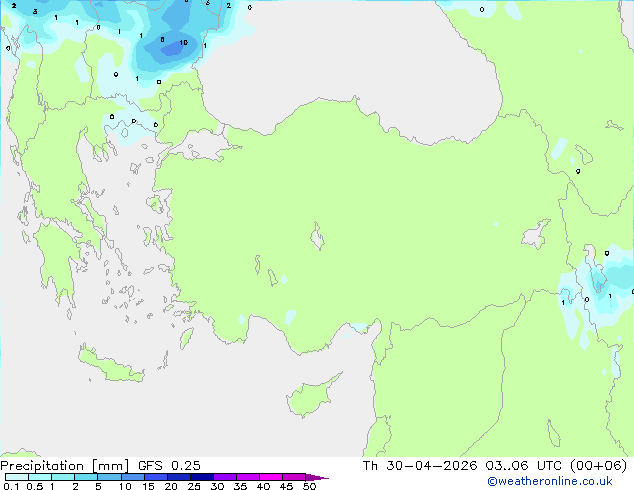Select the 0.5–1 mm legend swatch
634x490 pixels.
pos(40,477)
